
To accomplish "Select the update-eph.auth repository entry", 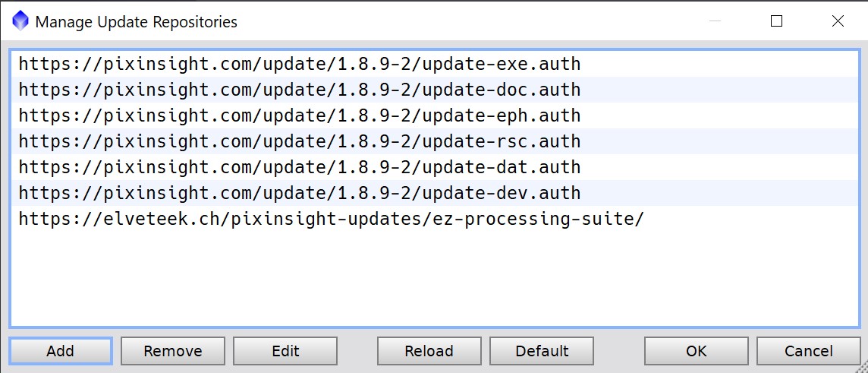I will (x=299, y=115).
